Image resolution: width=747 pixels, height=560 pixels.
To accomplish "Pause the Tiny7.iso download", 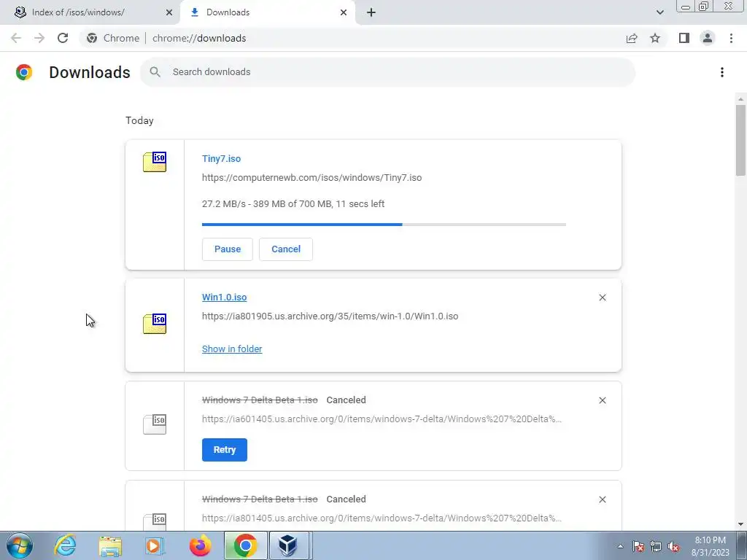I will (228, 249).
